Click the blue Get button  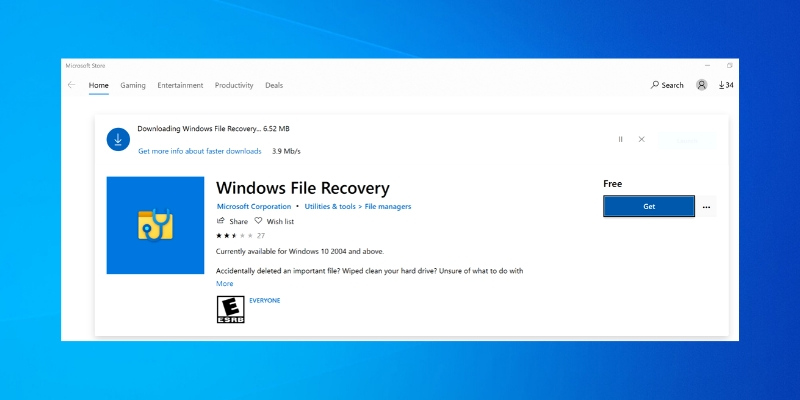(649, 206)
